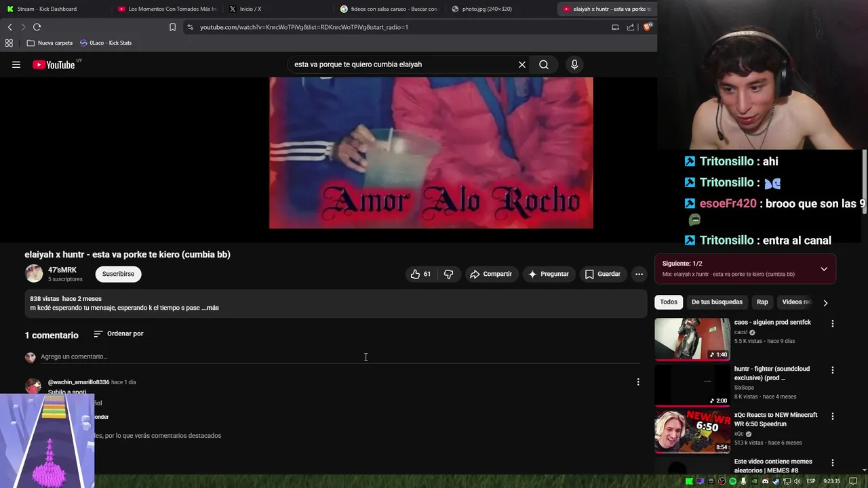
Task: Open options for huntr - fighter video
Action: pyautogui.click(x=833, y=371)
